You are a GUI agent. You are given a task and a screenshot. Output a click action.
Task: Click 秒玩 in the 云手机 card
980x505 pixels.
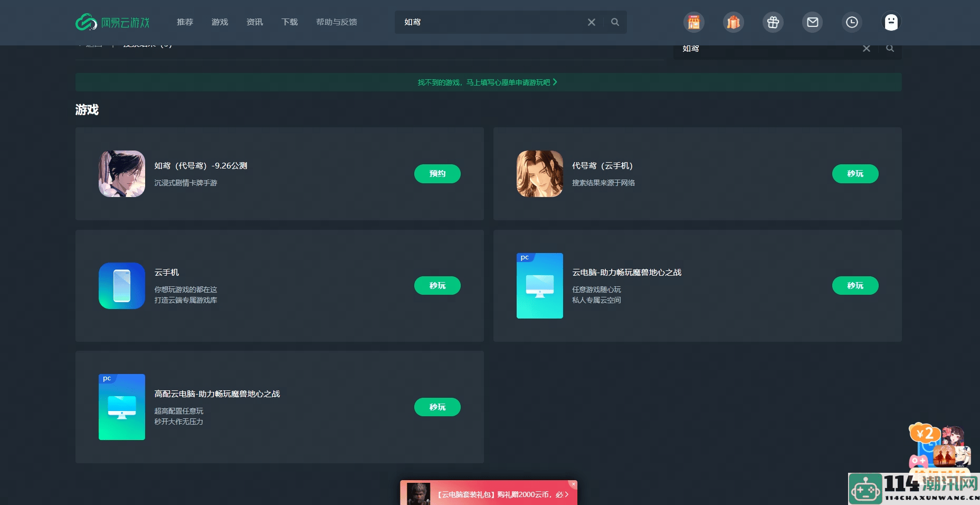pos(437,286)
